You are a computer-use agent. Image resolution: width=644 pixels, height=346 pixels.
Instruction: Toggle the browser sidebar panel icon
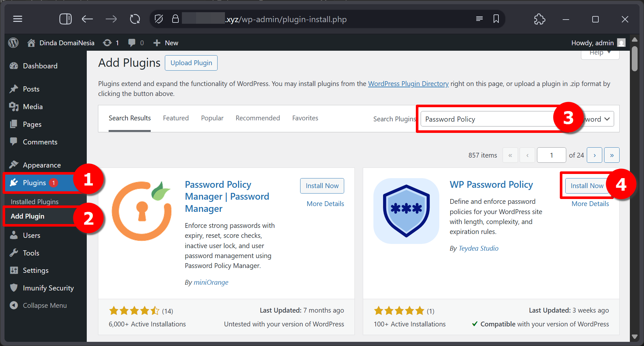click(x=66, y=19)
